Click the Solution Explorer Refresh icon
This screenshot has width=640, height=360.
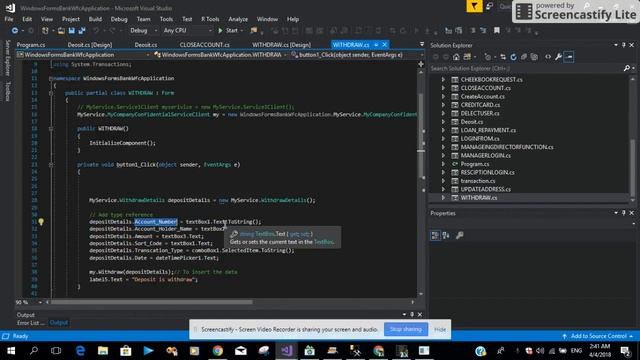click(x=513, y=57)
